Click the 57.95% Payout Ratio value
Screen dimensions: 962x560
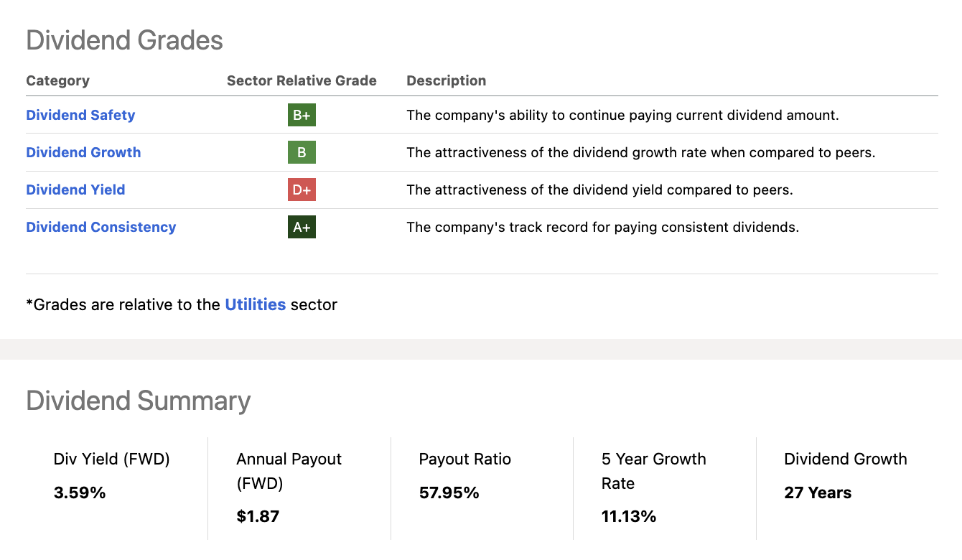[449, 493]
